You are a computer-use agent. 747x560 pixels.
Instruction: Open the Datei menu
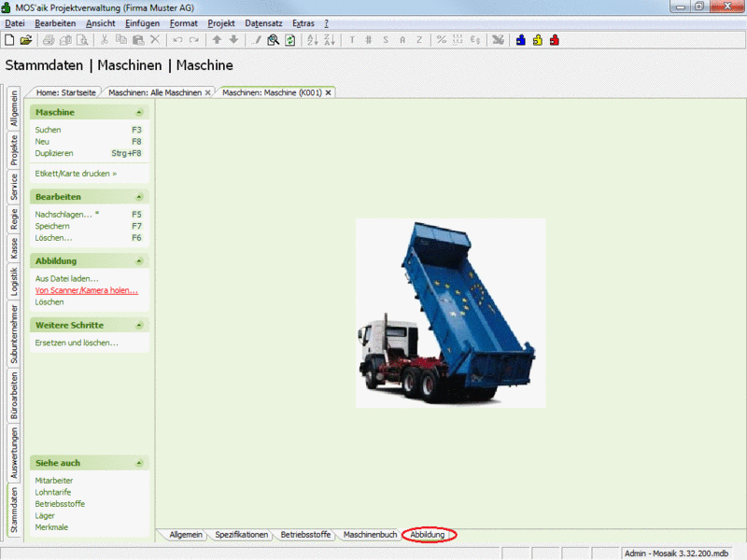(15, 23)
